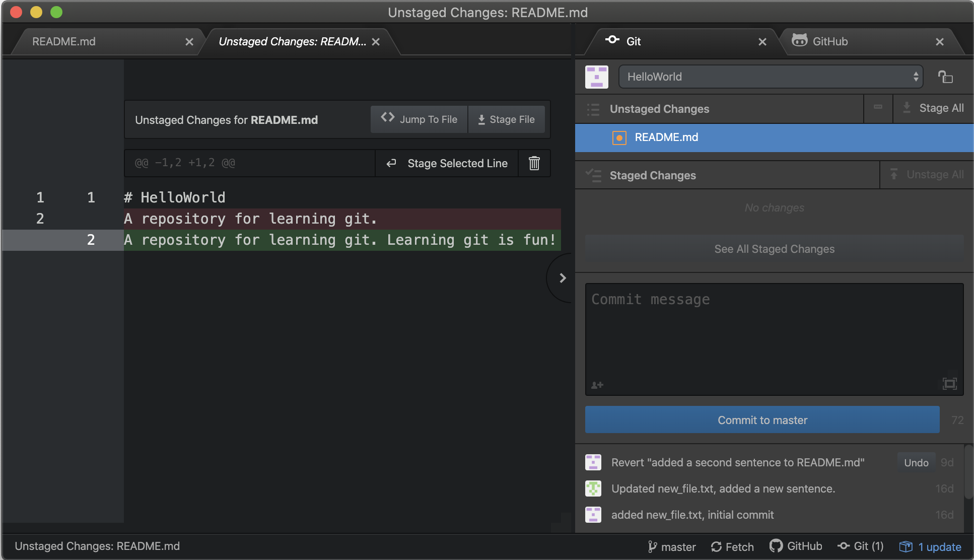The width and height of the screenshot is (974, 560).
Task: Open the unstaged changes ellipsis menu
Action: click(878, 107)
